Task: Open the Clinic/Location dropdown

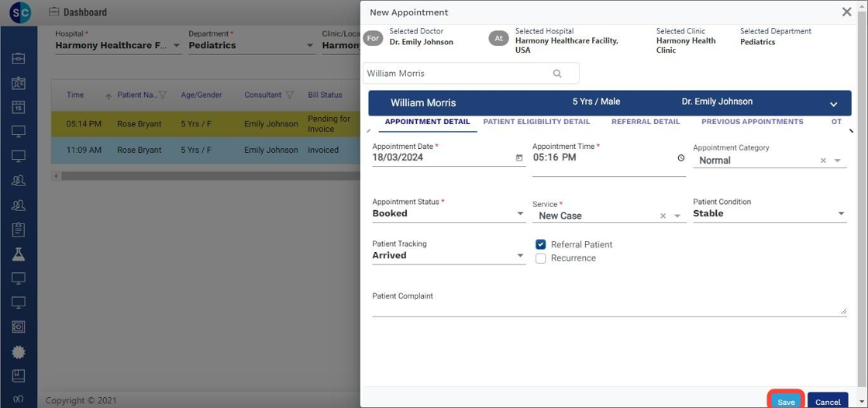Action: pos(341,46)
